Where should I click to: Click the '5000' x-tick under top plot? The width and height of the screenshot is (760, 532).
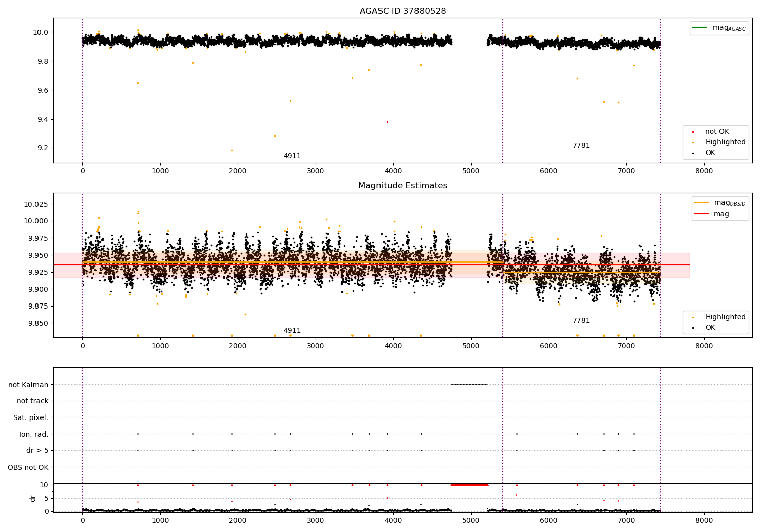point(471,171)
